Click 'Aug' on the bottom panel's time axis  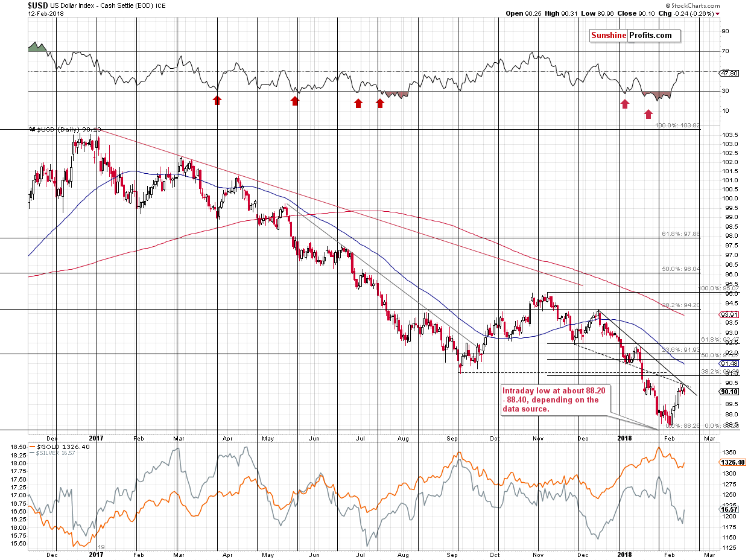pos(404,555)
